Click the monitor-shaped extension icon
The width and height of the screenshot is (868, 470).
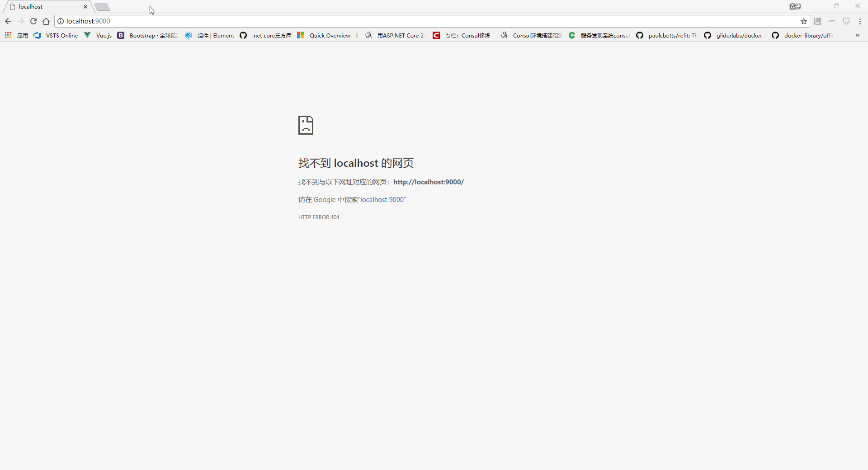pyautogui.click(x=846, y=21)
